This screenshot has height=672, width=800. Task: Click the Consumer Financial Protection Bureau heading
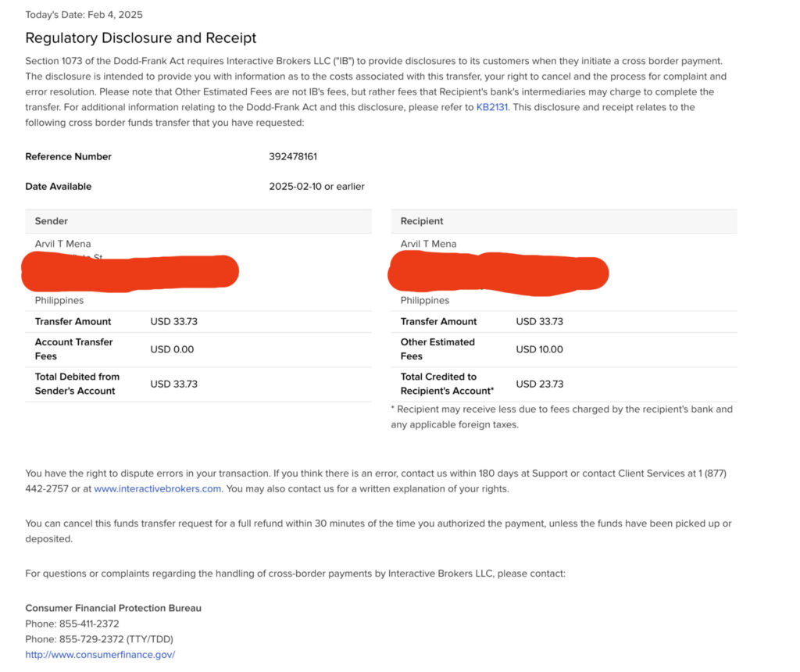pos(113,609)
